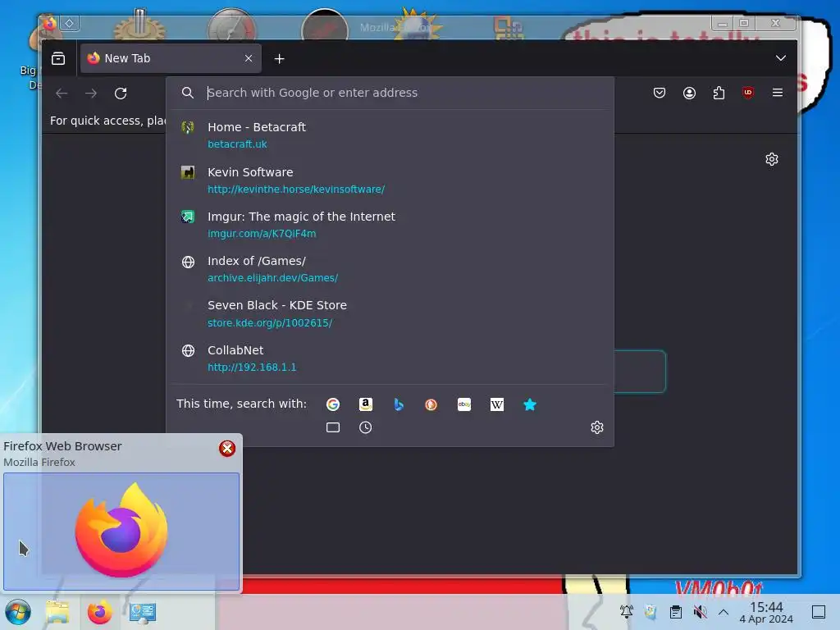Click Kevin Software favicon

tap(188, 172)
